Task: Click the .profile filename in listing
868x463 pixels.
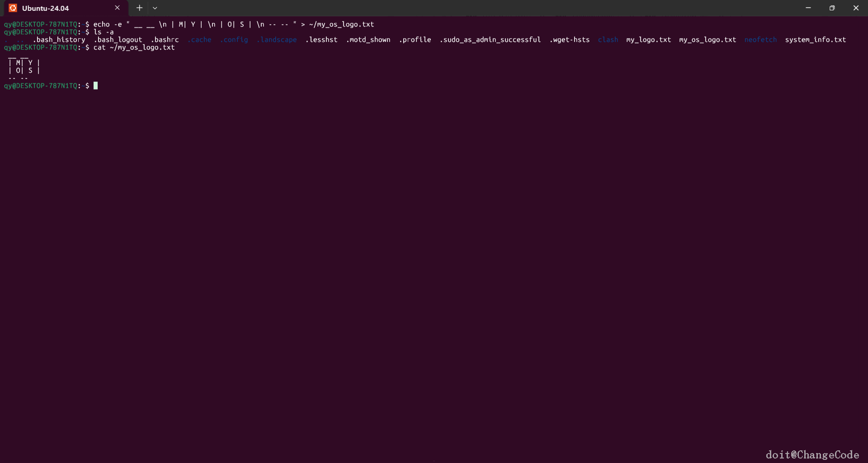Action: coord(415,40)
